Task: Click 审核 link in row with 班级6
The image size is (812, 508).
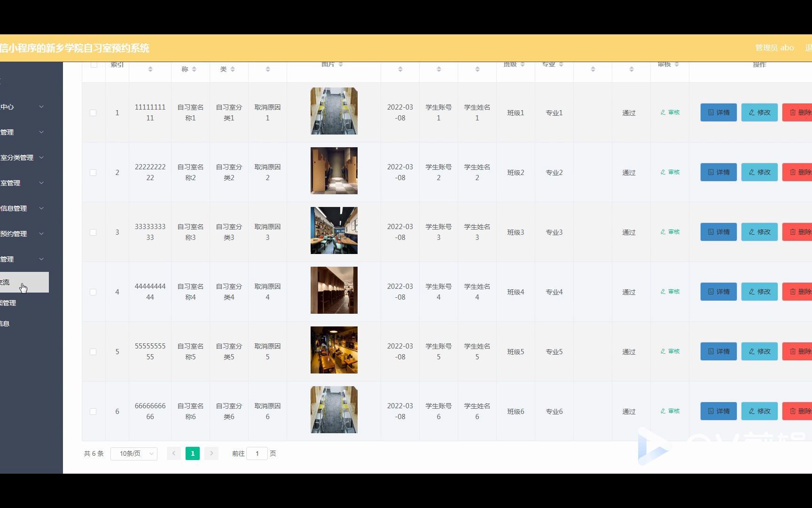Action: click(670, 411)
